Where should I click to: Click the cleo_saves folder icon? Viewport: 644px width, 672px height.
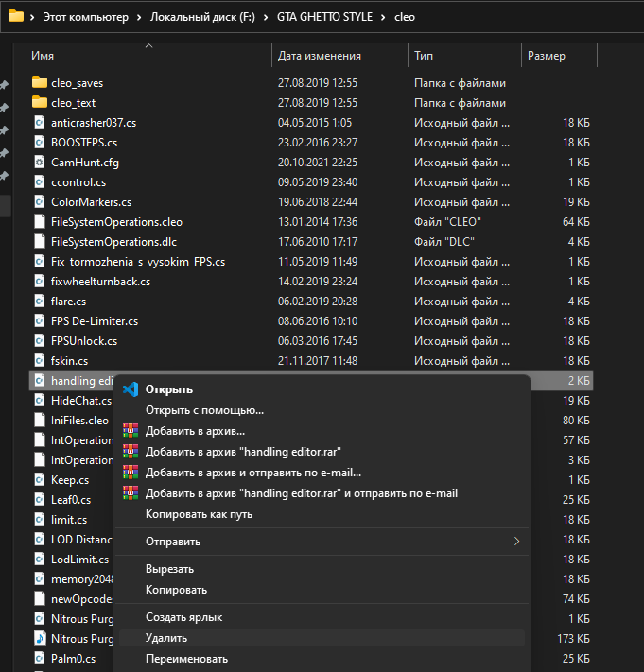tap(40, 82)
